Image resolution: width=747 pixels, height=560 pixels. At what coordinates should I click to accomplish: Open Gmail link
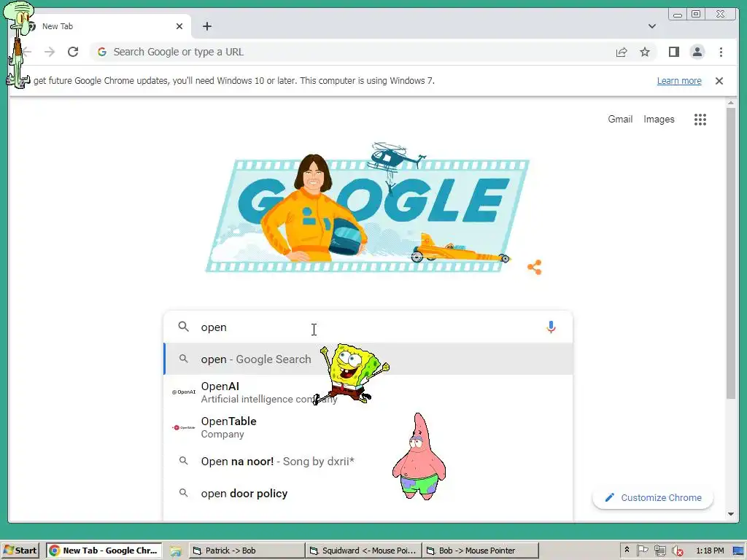[620, 120]
